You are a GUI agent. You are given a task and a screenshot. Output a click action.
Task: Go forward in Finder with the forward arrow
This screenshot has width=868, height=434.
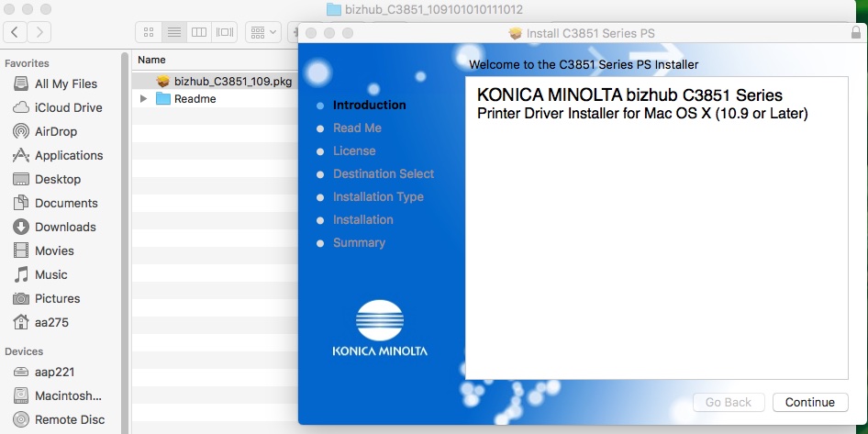pos(39,32)
